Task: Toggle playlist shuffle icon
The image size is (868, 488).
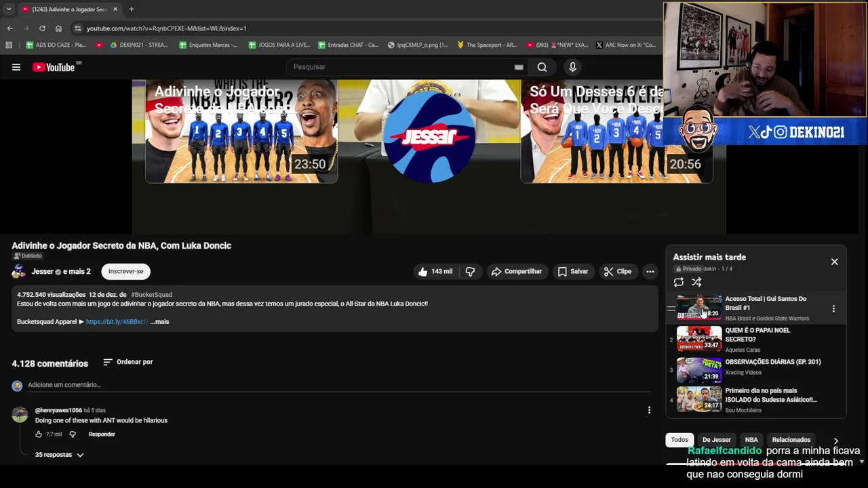Action: coord(696,282)
